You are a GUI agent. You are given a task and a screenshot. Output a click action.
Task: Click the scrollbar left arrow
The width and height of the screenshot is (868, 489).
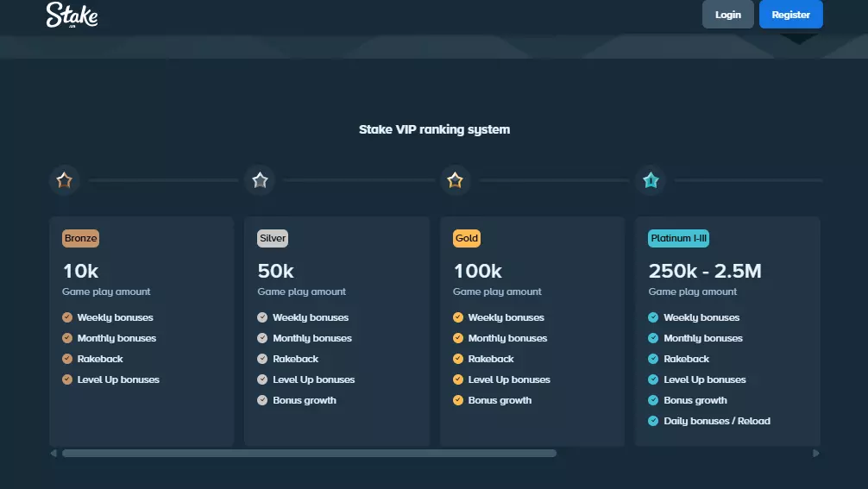pos(53,453)
